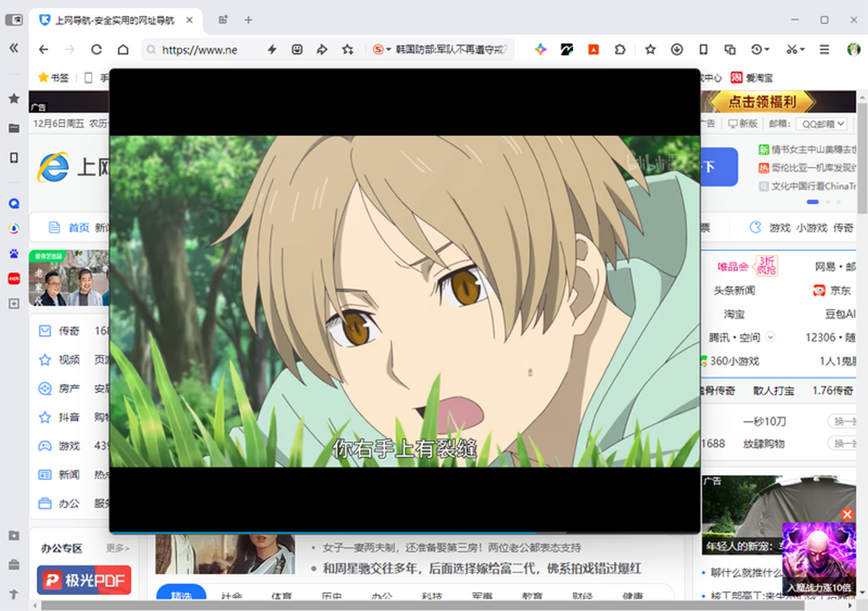Open the browser hamburger main menu

824,50
